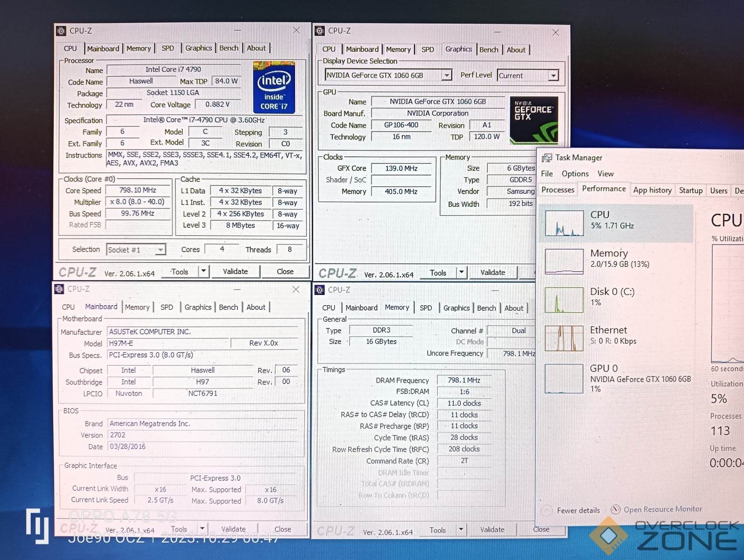This screenshot has height=560, width=744.
Task: Click the Intel Core i7 logo badge
Action: point(274,87)
